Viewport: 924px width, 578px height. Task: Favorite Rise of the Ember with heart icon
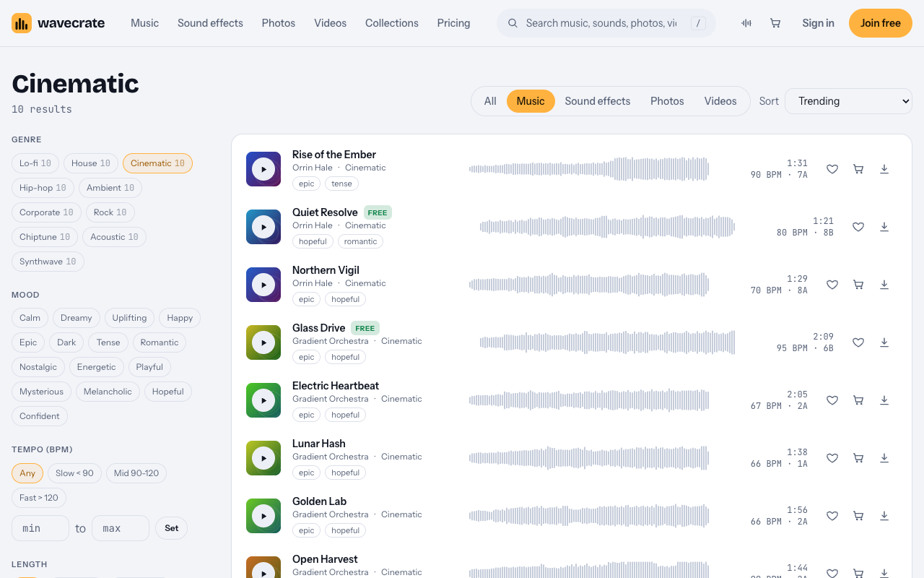coord(832,169)
